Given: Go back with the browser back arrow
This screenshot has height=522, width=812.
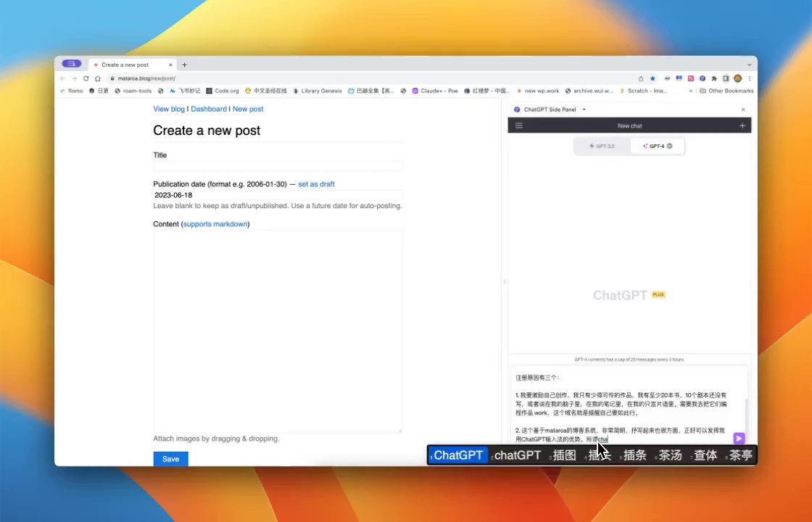Looking at the screenshot, I should [62, 79].
